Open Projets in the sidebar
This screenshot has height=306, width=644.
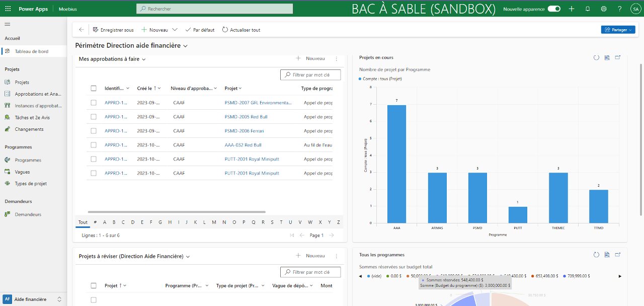[34, 82]
